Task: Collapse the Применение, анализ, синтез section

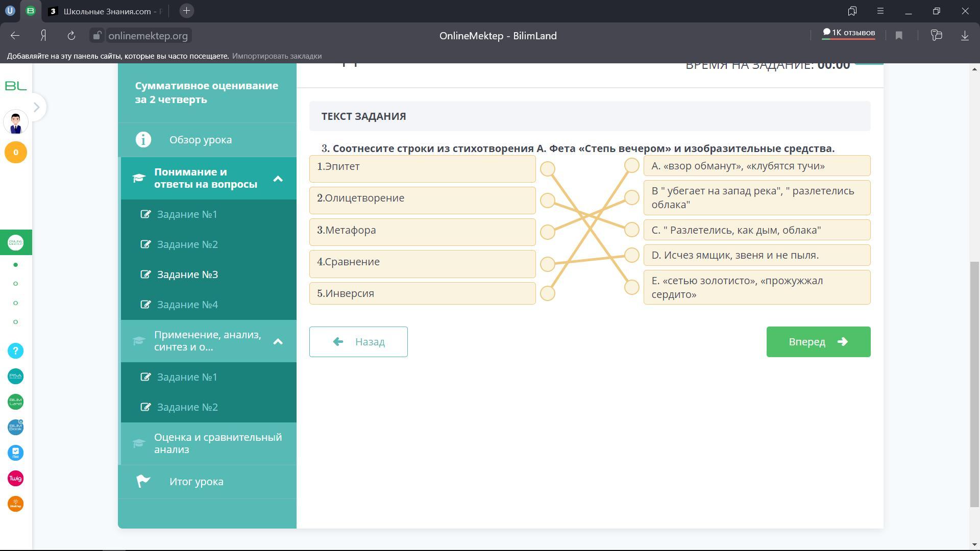Action: pyautogui.click(x=278, y=341)
